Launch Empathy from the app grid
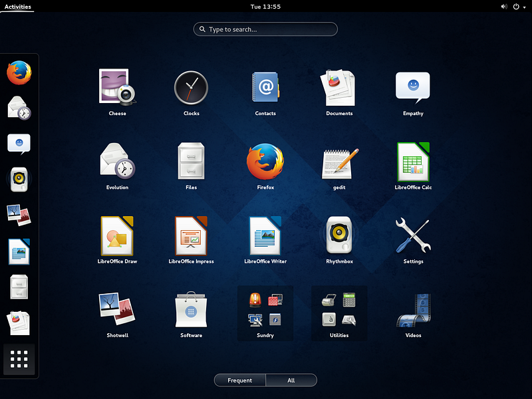532x399 pixels. (413, 92)
